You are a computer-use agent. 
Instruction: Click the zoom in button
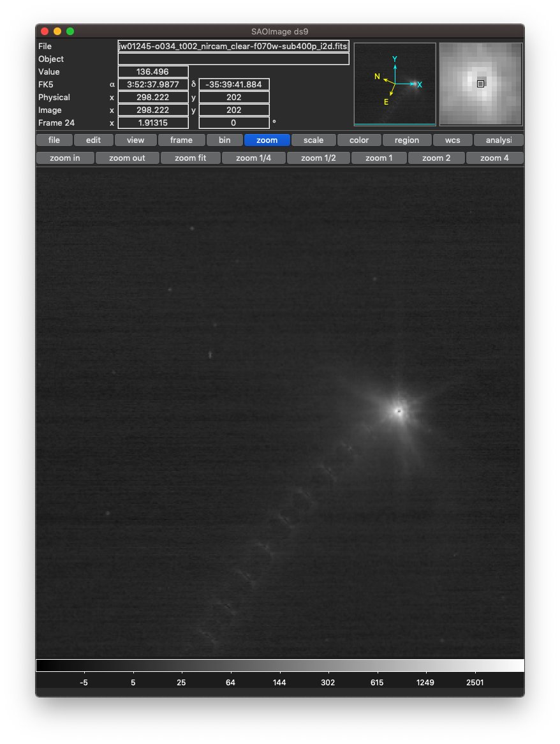[x=65, y=158]
